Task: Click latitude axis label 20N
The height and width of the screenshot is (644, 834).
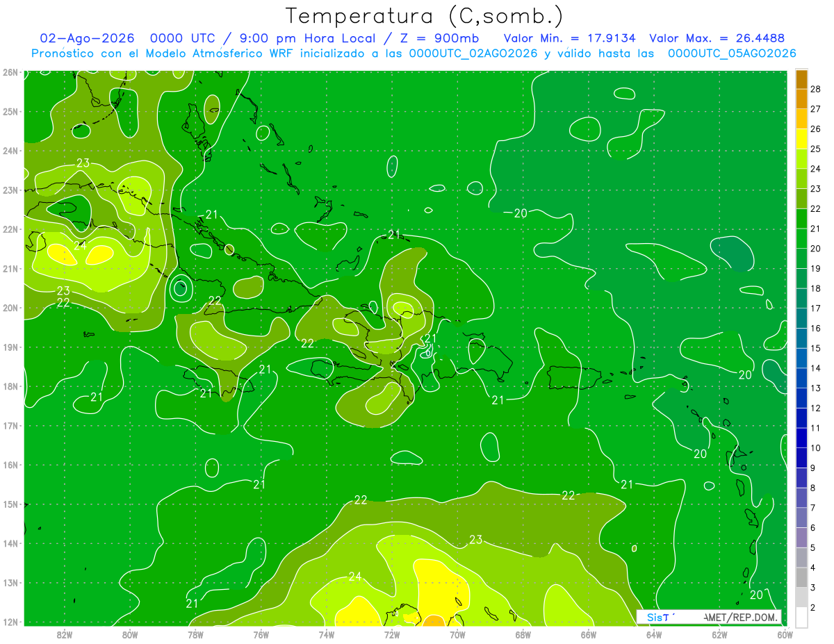Action: pos(10,308)
